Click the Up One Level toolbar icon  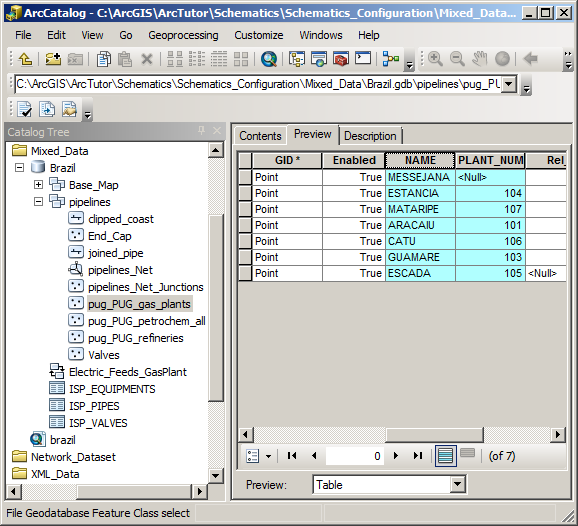25,59
